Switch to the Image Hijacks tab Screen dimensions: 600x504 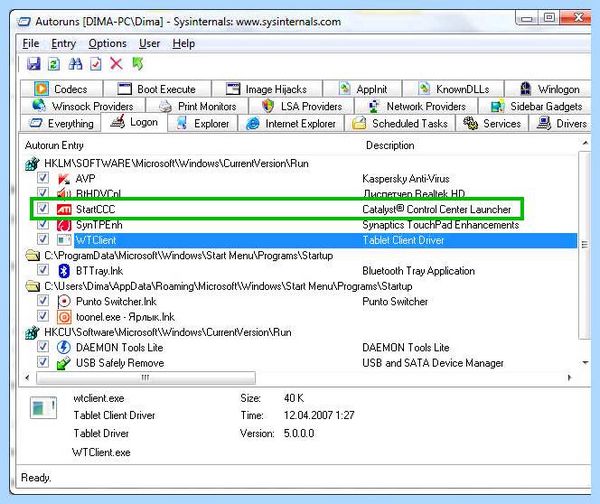267,89
